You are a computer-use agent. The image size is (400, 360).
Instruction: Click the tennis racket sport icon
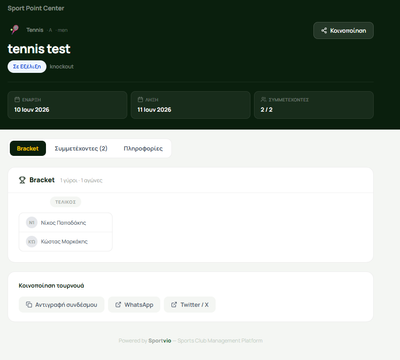point(14,30)
